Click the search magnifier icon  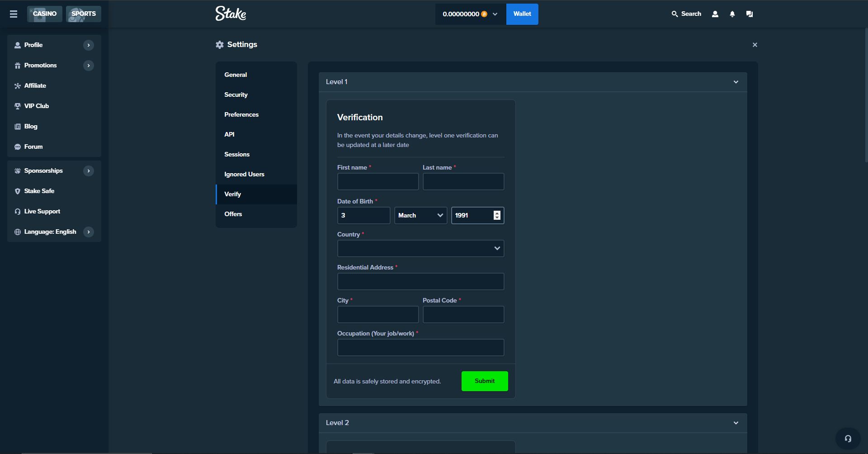coord(675,14)
